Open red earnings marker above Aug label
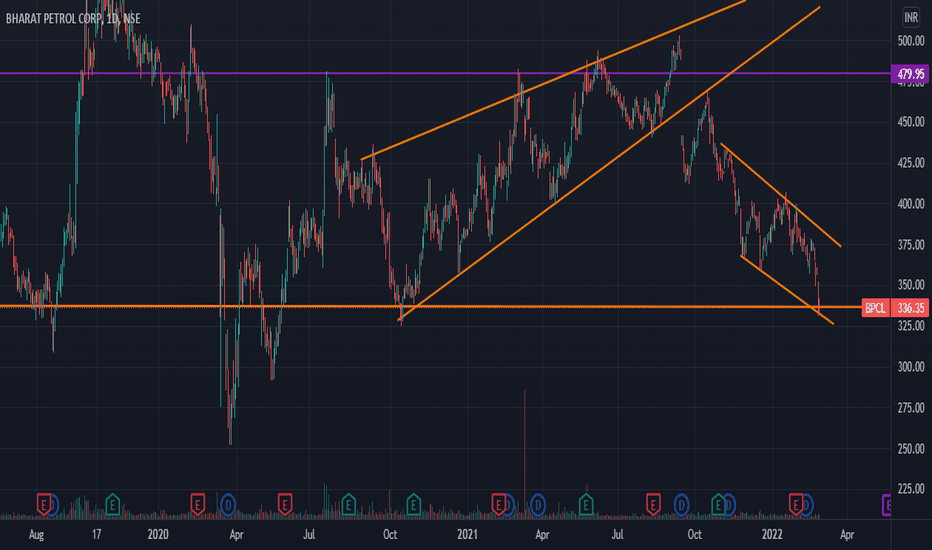The width and height of the screenshot is (932, 550). [x=43, y=505]
